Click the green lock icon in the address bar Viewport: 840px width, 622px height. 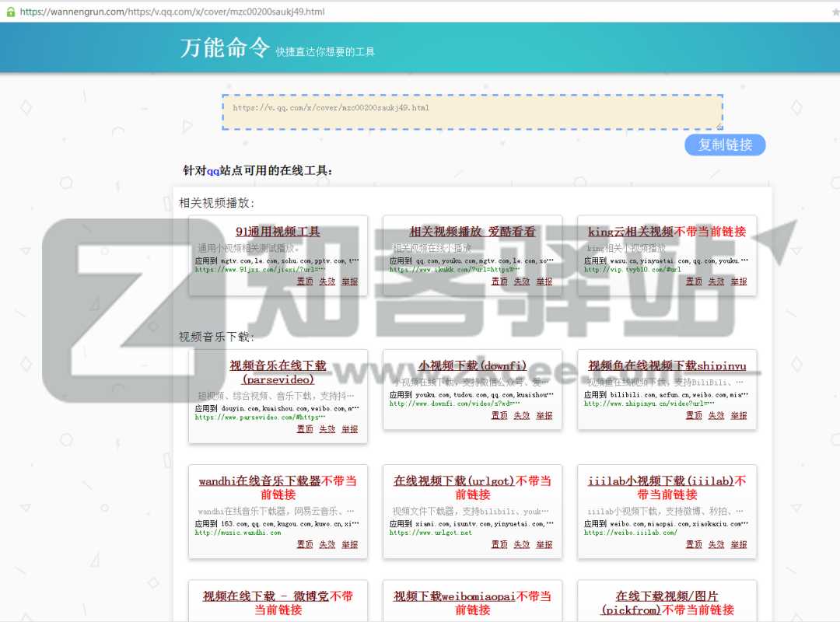click(9, 12)
